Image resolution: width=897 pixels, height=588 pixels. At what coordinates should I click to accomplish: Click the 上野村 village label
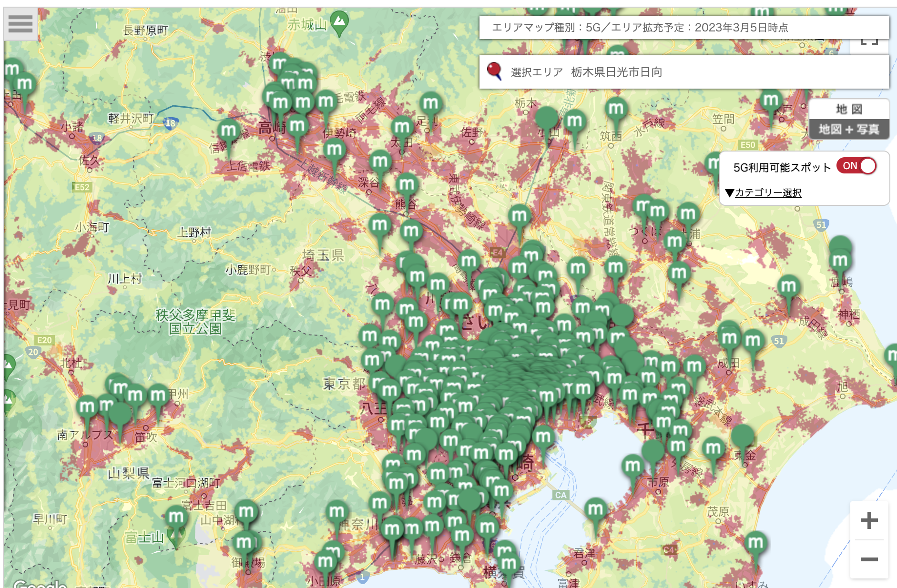tap(194, 232)
